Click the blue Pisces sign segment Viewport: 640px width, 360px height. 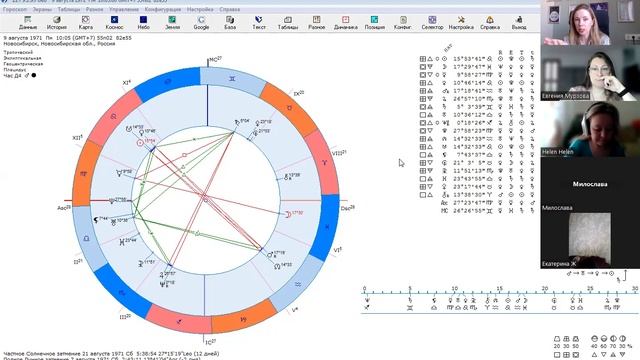[327, 227]
